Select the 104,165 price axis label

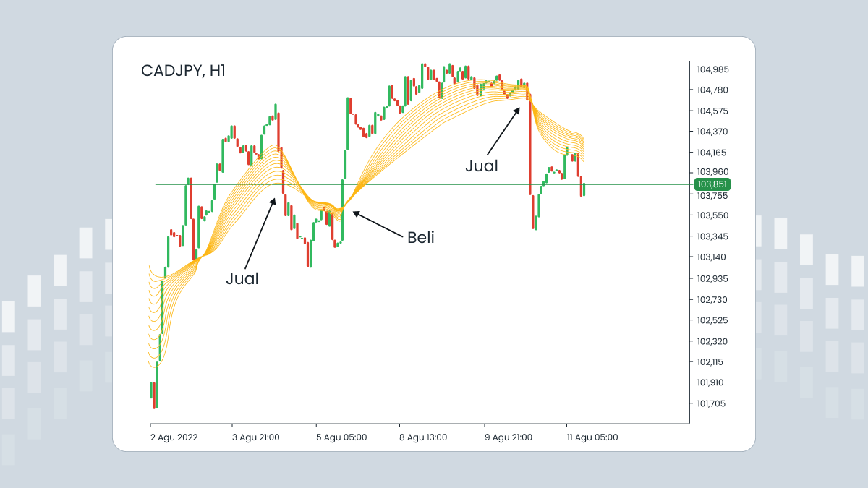pyautogui.click(x=712, y=153)
